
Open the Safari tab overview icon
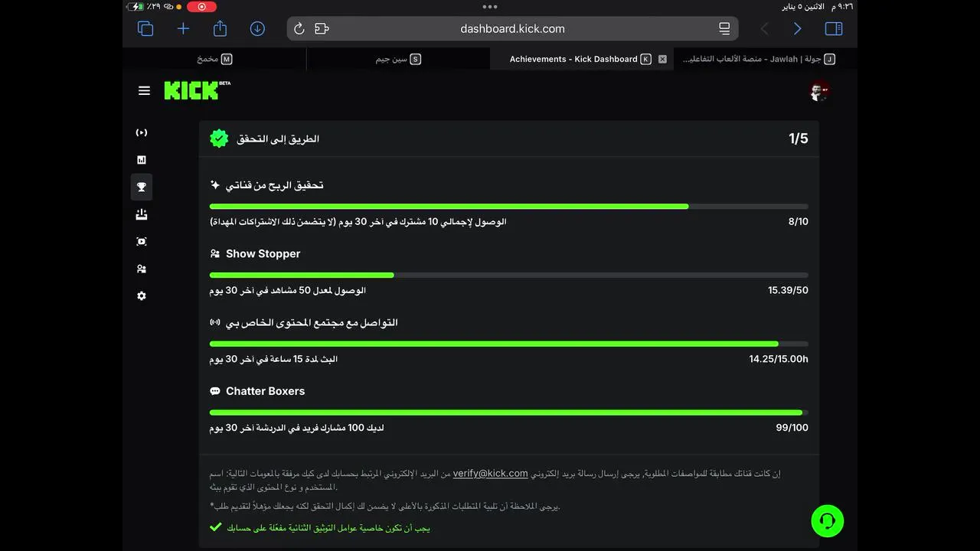tap(145, 29)
